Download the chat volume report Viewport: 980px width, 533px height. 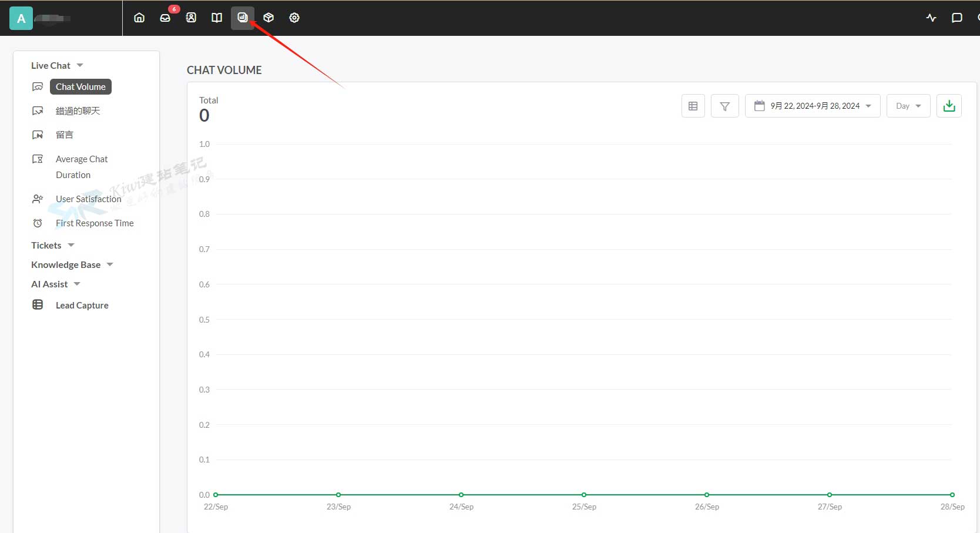coord(949,106)
